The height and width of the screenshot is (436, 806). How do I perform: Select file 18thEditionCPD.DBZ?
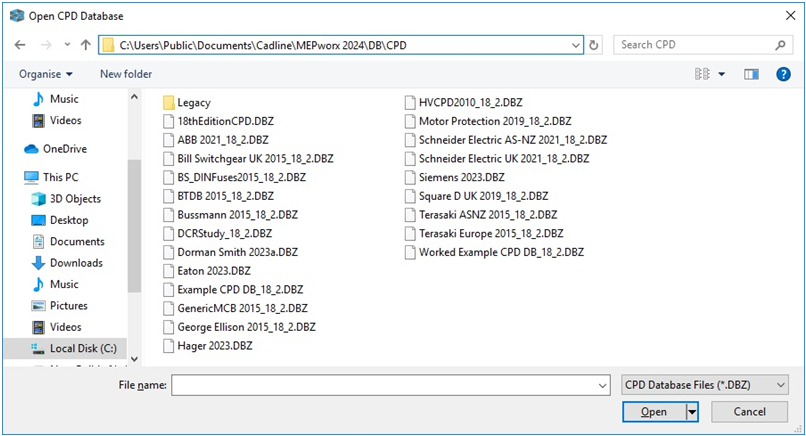coord(218,121)
